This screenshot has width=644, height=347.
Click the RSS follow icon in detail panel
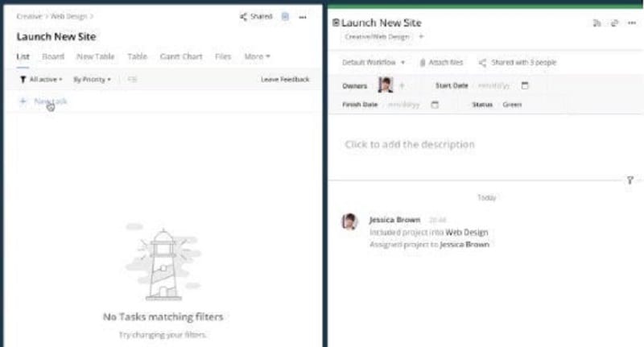(x=597, y=23)
